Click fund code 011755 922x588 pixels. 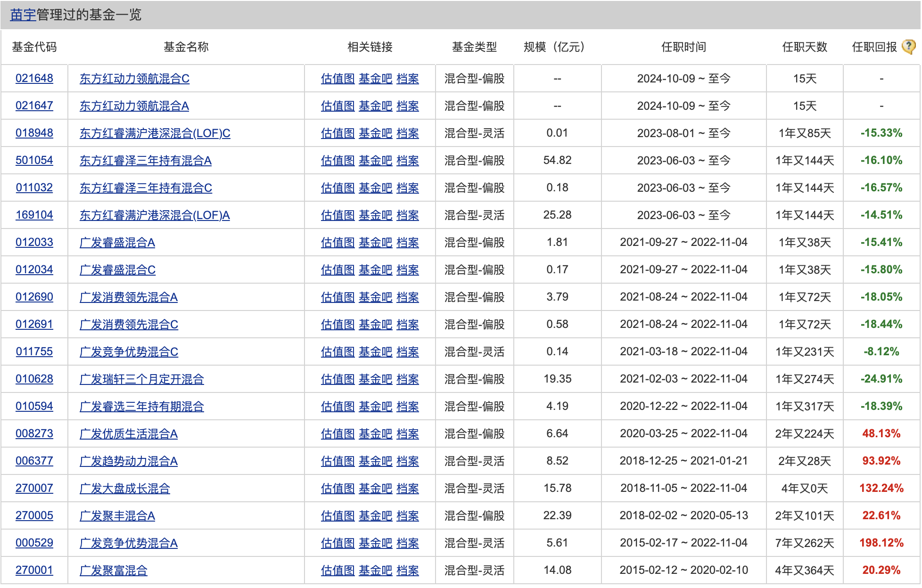coord(34,351)
